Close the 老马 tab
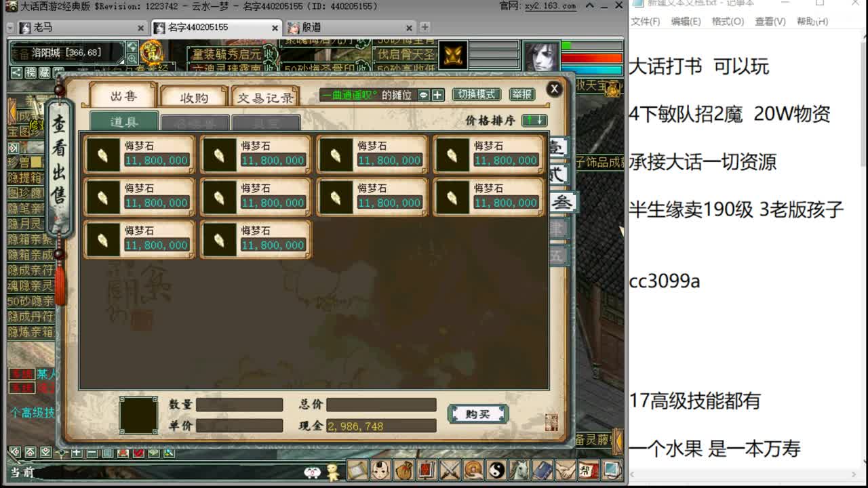 (x=140, y=28)
